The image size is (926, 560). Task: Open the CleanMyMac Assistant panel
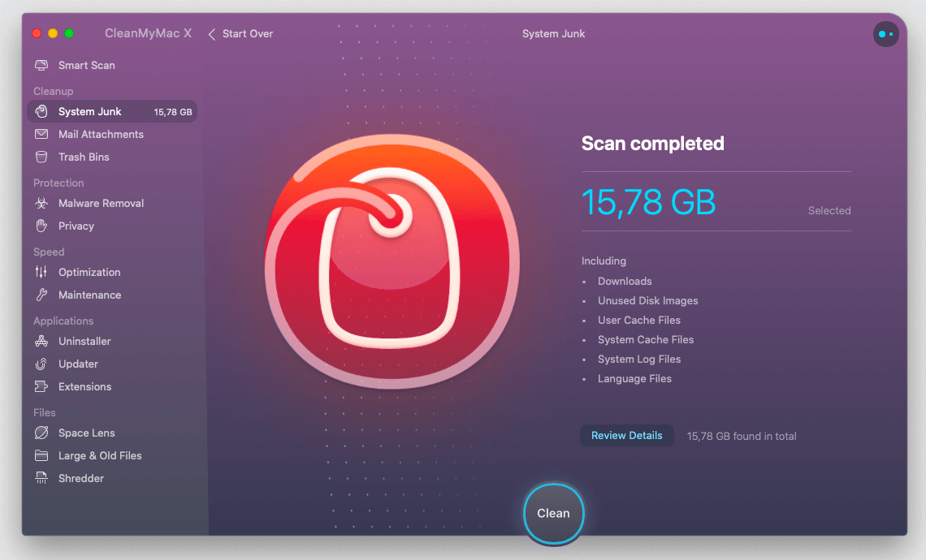885,34
